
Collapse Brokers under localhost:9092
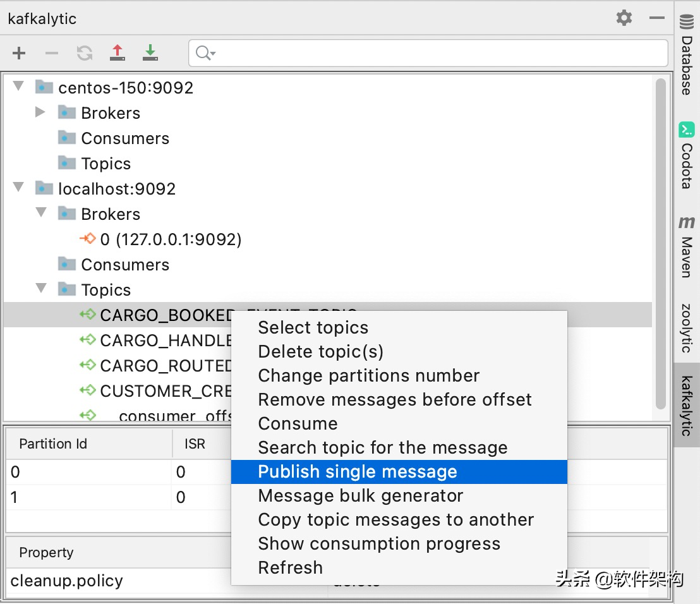pos(41,212)
